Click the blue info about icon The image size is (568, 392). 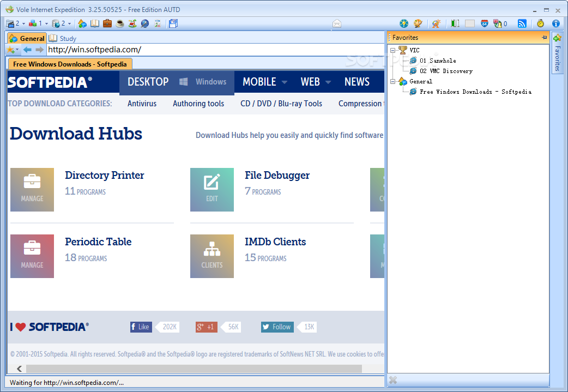pyautogui.click(x=556, y=23)
